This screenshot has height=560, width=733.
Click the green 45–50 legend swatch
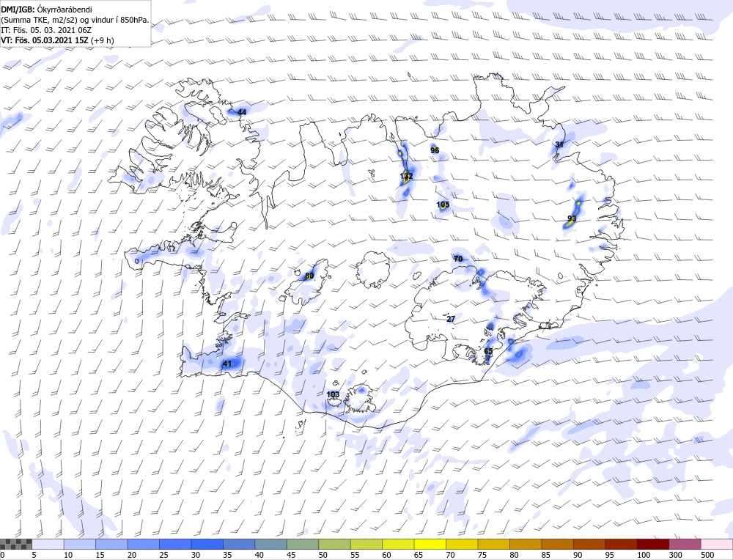pyautogui.click(x=303, y=544)
